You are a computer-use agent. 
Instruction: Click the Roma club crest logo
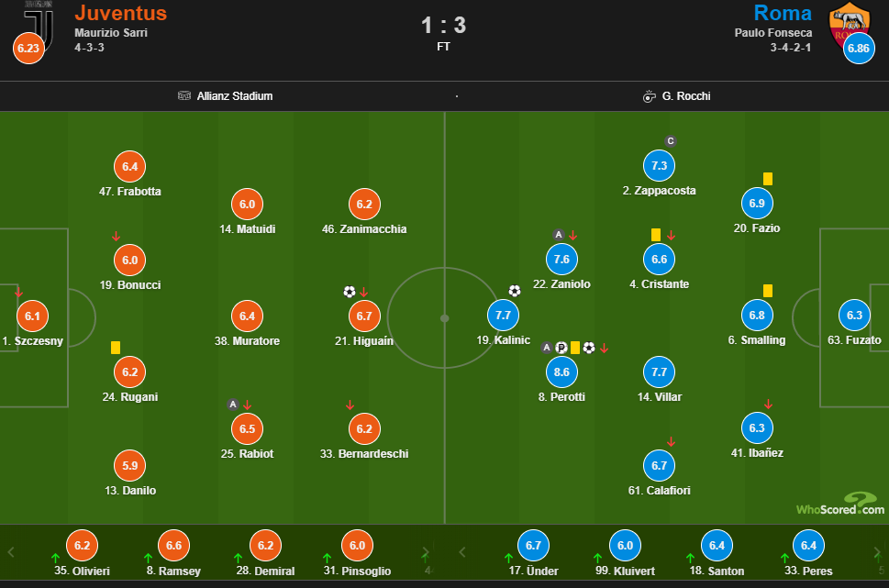pos(849,25)
